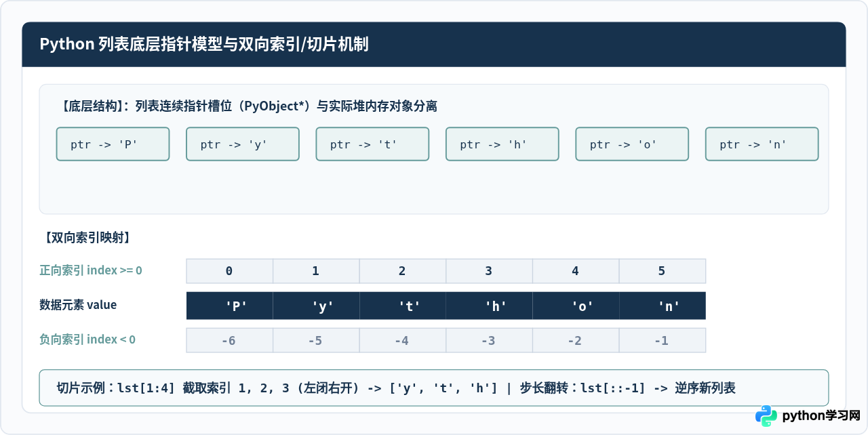Click value cell 't' in dark row
Viewport: 868px width, 435px height.
pyautogui.click(x=403, y=306)
